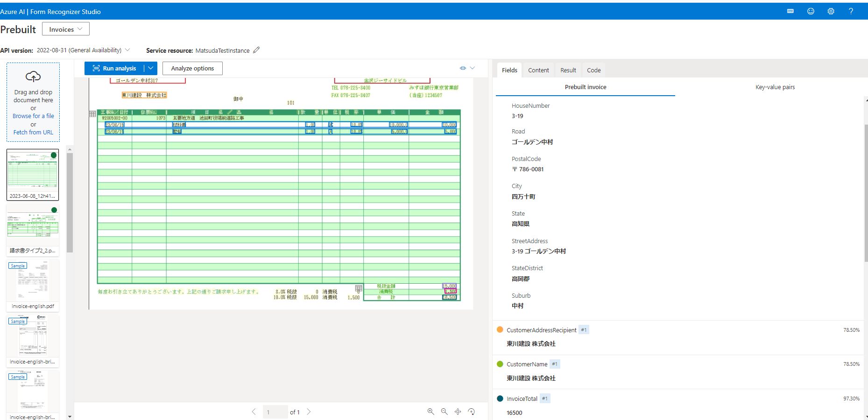Select the Prebuilt invoice sub-tab
Viewport: 868px width, 420px height.
[586, 87]
